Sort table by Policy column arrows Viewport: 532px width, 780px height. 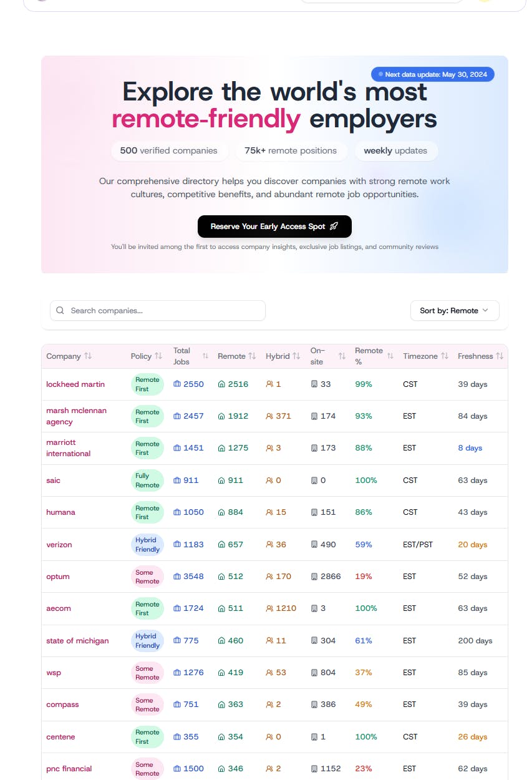[x=158, y=356]
